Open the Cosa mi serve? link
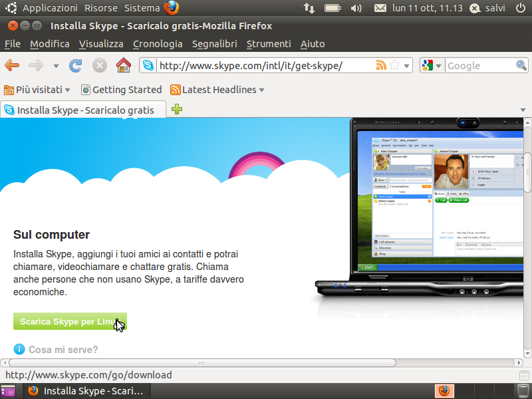 (x=63, y=350)
